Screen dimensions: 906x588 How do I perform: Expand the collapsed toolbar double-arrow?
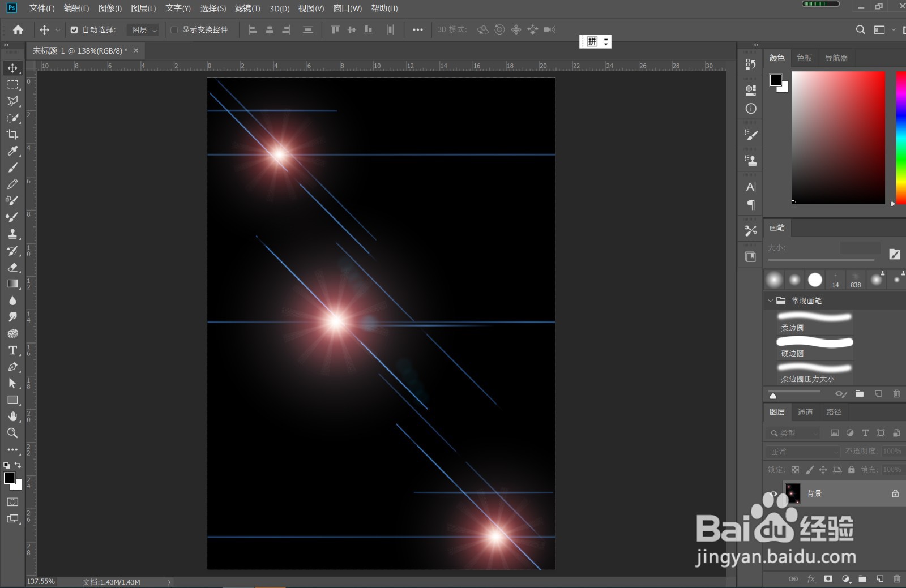click(6, 45)
